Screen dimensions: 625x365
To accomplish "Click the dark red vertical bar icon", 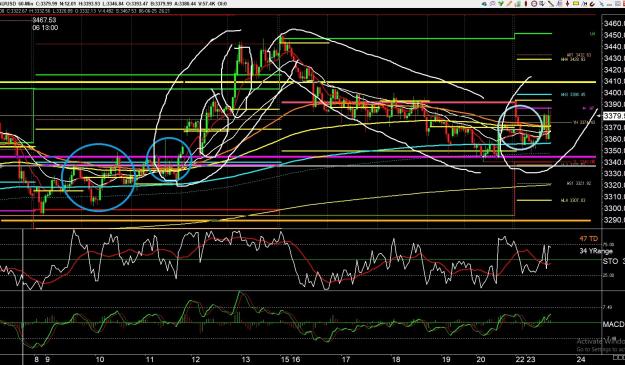I will [526, 4].
